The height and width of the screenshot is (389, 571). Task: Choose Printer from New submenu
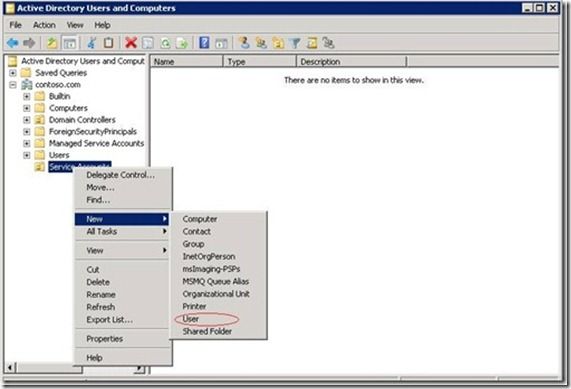[x=218, y=307]
